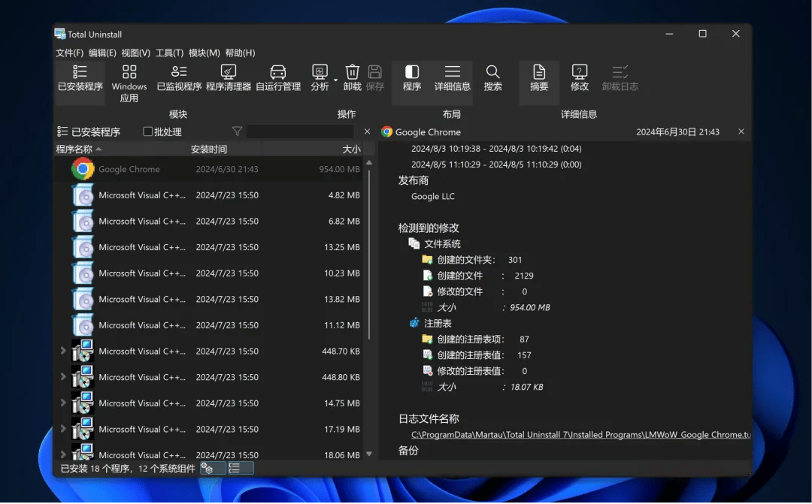Viewport: 812px width, 504px height.
Task: Switch to 已监视程序 monitored programs module
Action: tap(179, 77)
